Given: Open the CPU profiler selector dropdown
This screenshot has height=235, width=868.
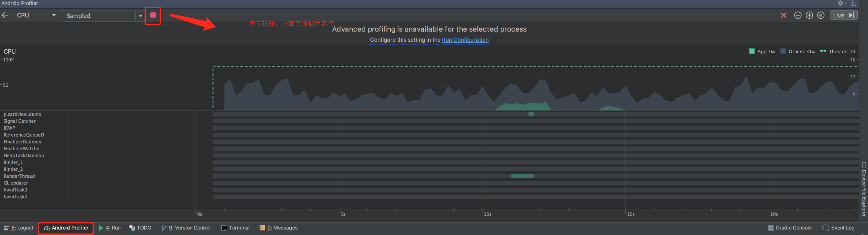Looking at the screenshot, I should click(x=36, y=15).
